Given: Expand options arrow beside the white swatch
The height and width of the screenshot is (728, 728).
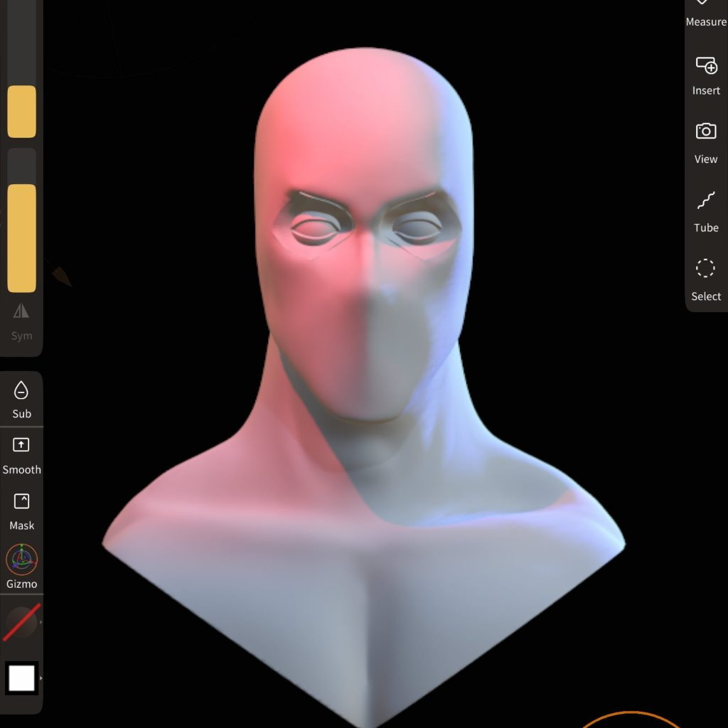Looking at the screenshot, I should (41, 678).
